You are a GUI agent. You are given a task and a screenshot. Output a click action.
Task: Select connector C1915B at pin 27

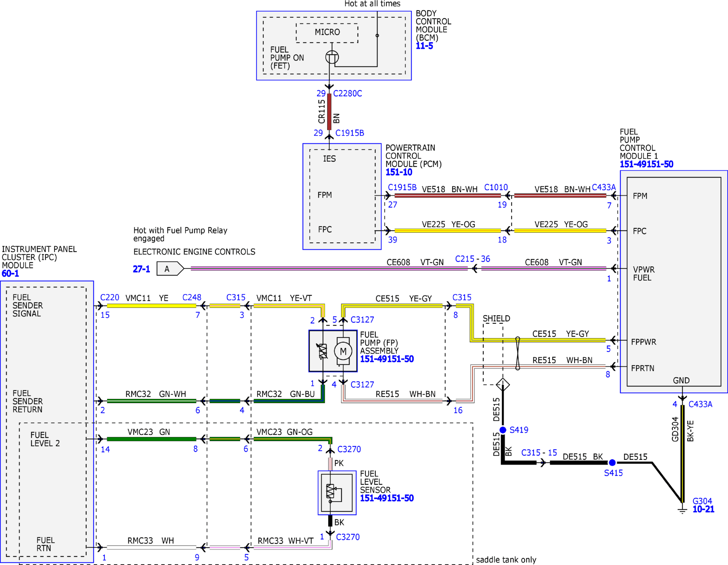(x=402, y=187)
